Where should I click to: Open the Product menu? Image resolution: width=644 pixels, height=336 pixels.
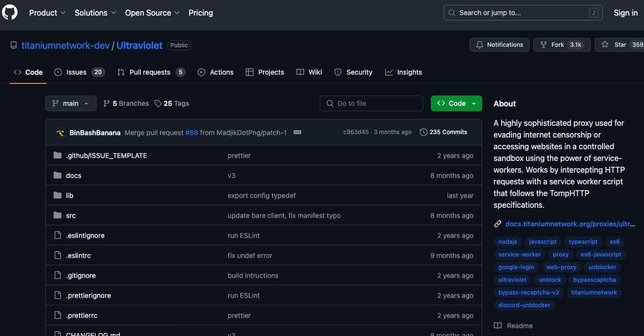click(x=47, y=13)
